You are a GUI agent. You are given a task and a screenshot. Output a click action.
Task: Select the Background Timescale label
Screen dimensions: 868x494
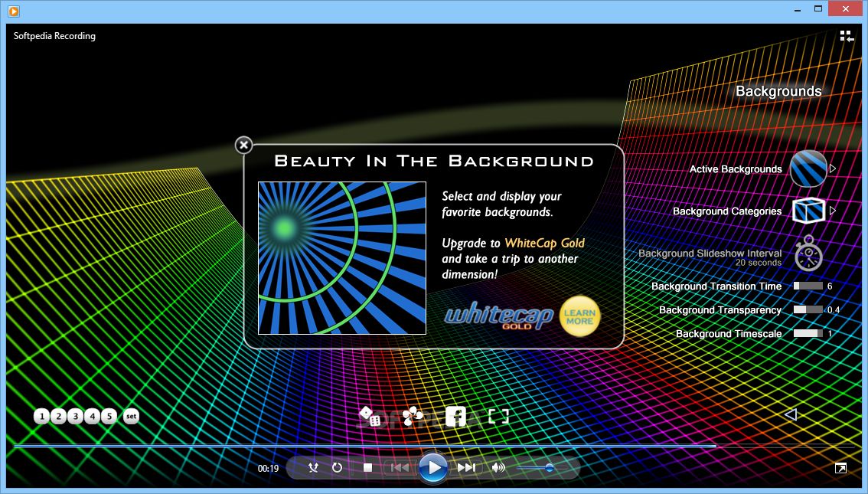coord(729,334)
